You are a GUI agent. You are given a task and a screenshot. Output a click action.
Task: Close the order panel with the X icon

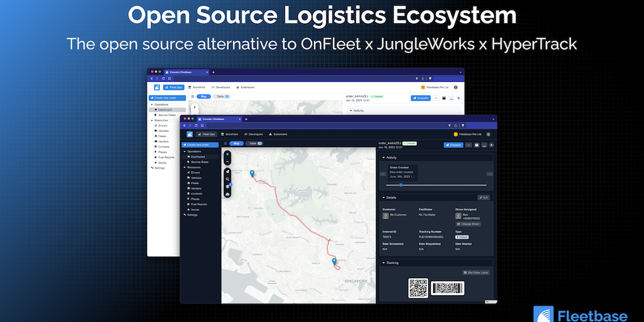tap(491, 145)
